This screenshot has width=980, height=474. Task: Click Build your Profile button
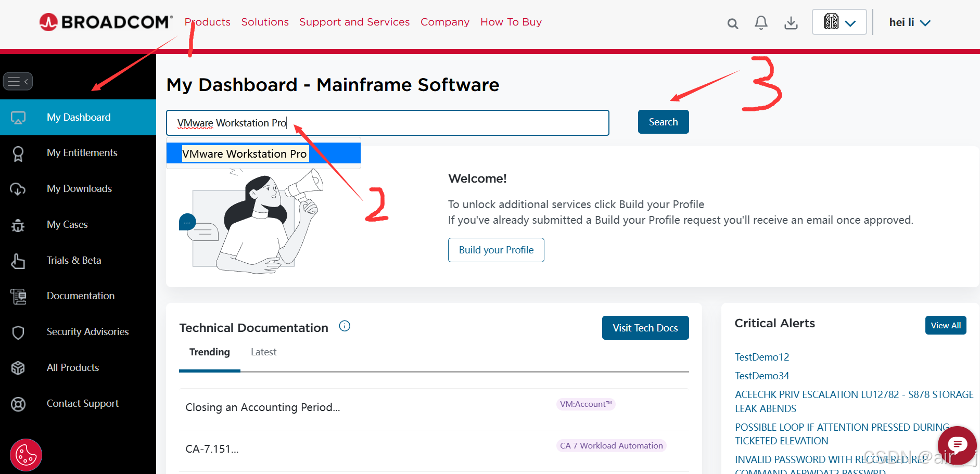[x=496, y=250]
